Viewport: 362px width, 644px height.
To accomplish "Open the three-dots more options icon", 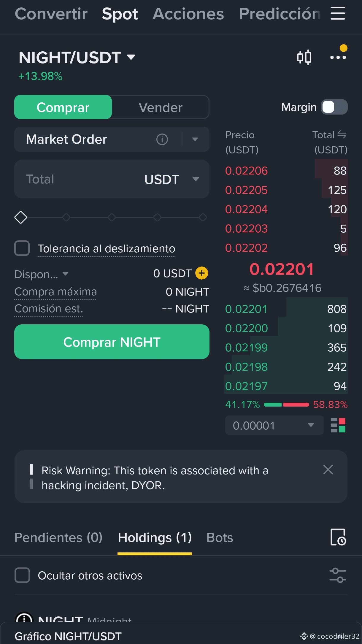I will click(338, 57).
